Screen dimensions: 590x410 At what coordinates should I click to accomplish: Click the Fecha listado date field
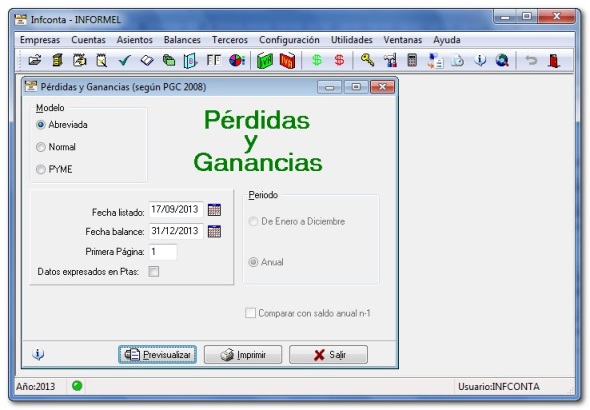coord(176,210)
